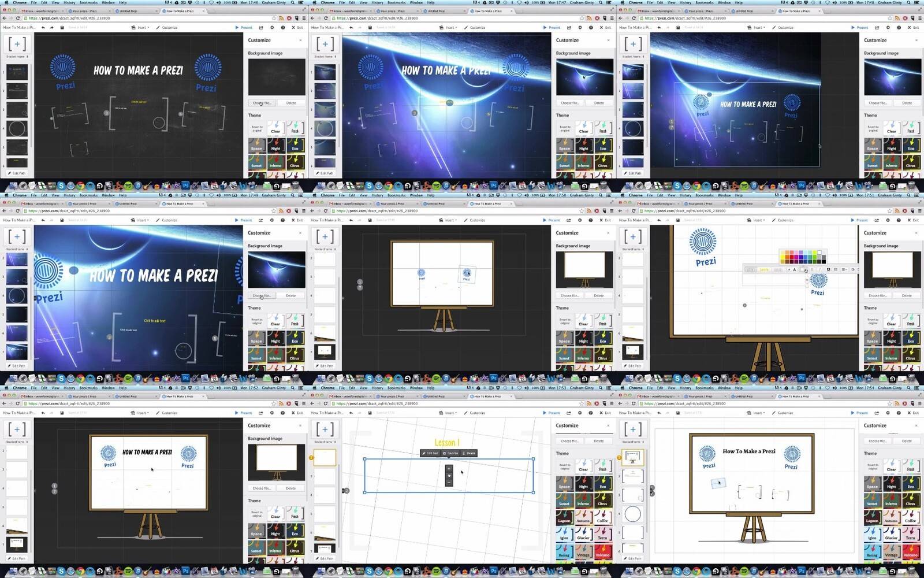Viewport: 924px width, 578px height.
Task: Click larger text 'A' in 17:51 text toolbar
Action: (795, 270)
